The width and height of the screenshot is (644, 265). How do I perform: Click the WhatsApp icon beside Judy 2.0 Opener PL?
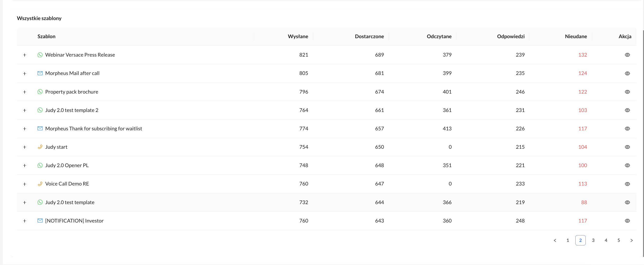(40, 165)
